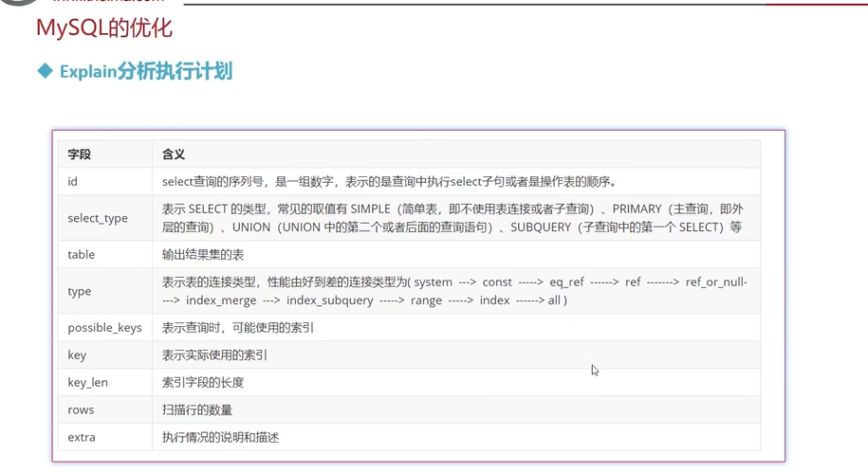
Task: Click the '表示查询时，可能使用的索引' description
Action: pyautogui.click(x=237, y=328)
